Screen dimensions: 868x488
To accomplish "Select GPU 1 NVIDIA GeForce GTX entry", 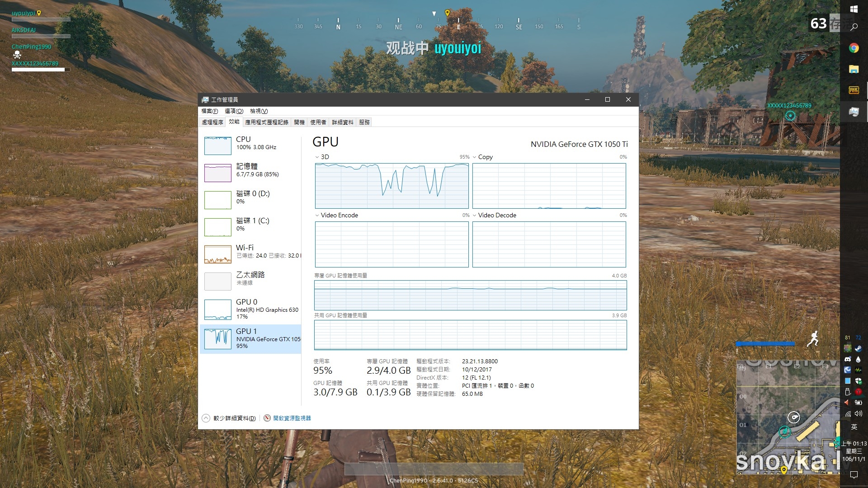I will tap(251, 339).
